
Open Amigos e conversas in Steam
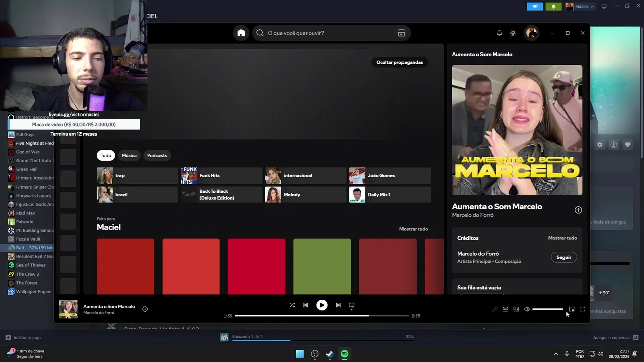(x=616, y=337)
